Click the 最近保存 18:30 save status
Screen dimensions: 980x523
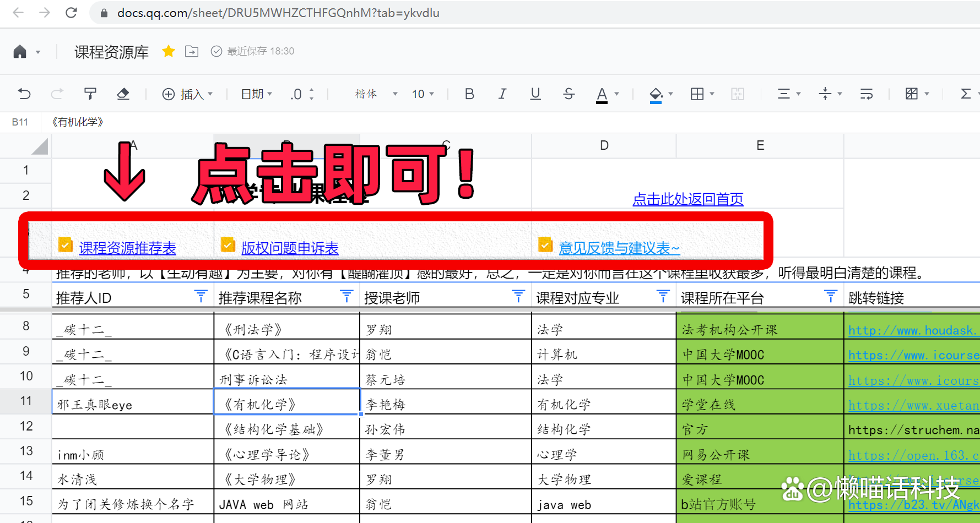[x=253, y=51]
